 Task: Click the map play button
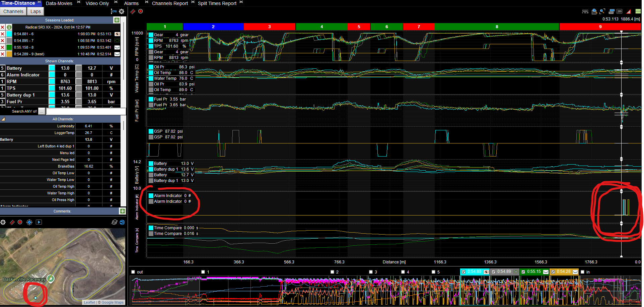(39, 222)
